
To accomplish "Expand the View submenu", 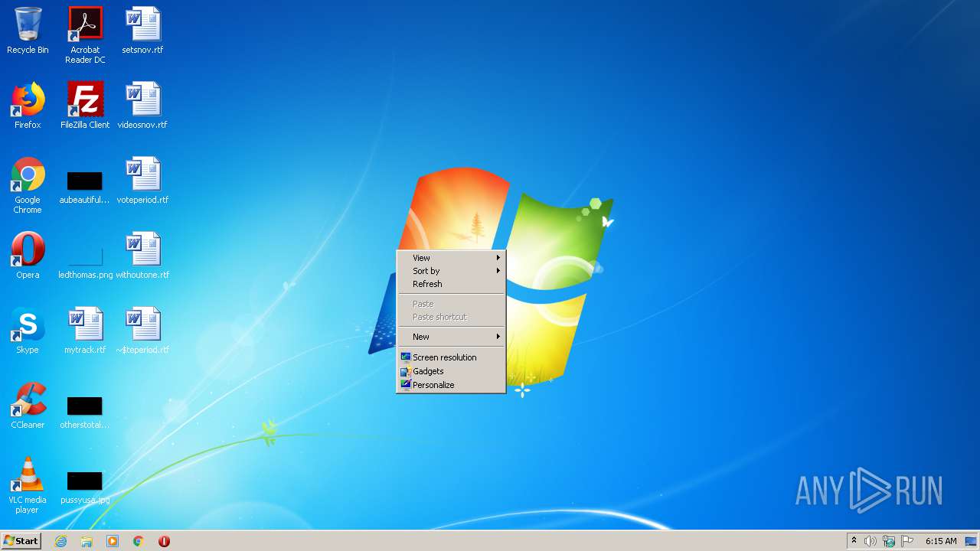I will (451, 258).
